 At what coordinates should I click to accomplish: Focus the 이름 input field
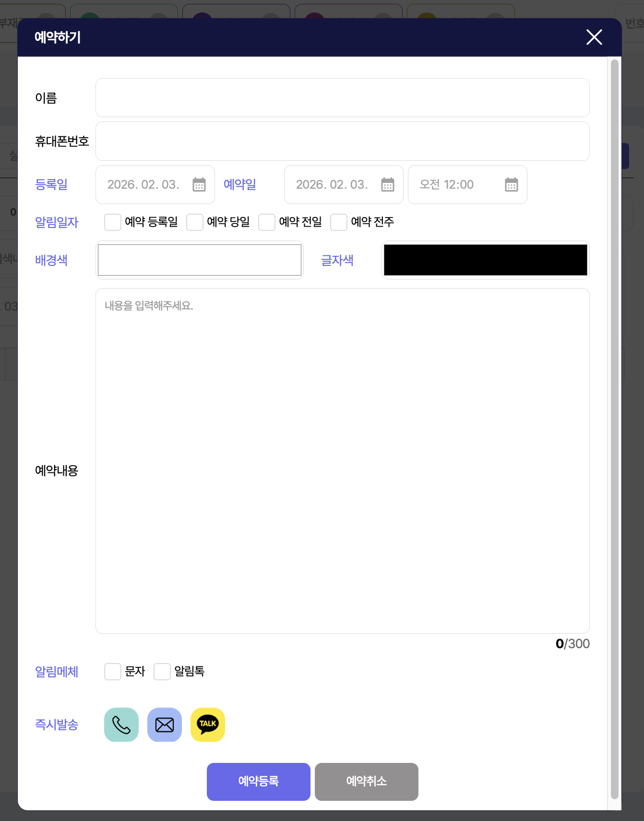[342, 98]
